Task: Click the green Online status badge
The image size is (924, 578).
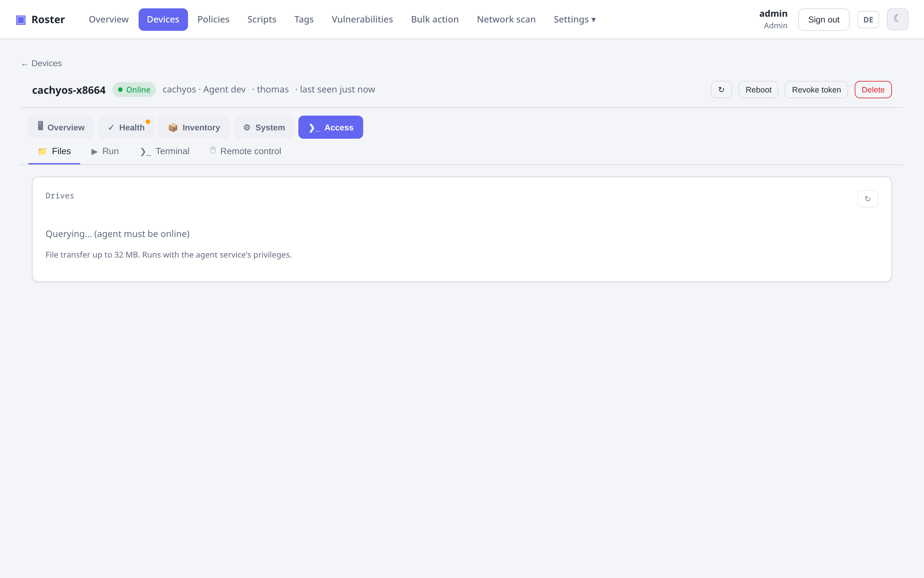Action: tap(134, 90)
